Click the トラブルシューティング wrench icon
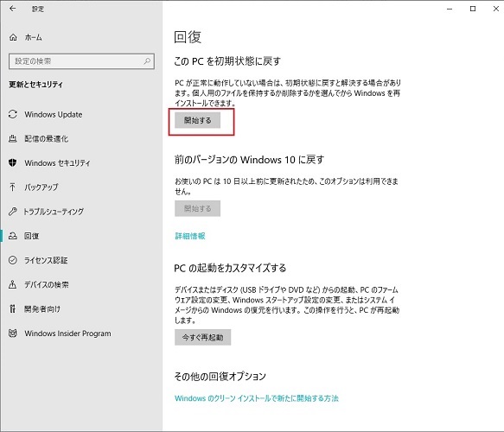Image resolution: width=504 pixels, height=432 pixels. (x=13, y=212)
